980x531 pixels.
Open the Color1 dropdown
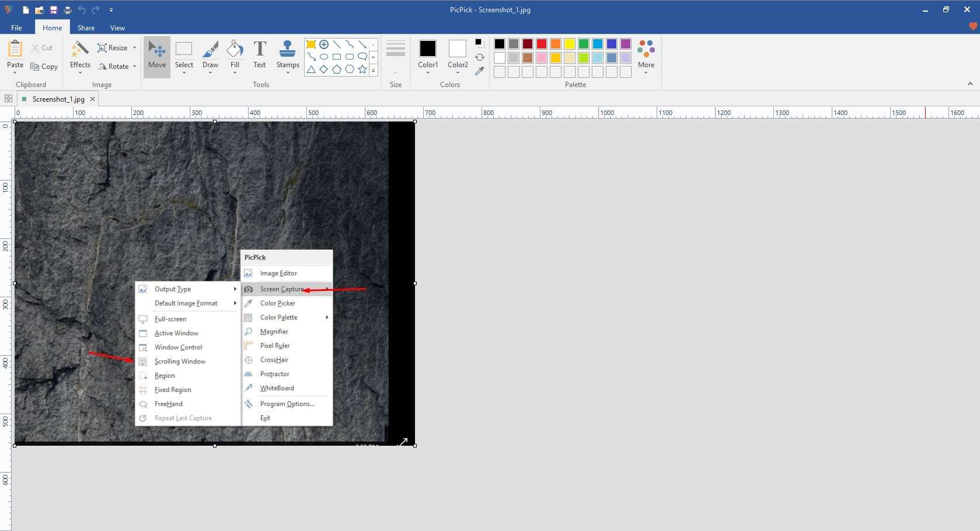point(428,72)
